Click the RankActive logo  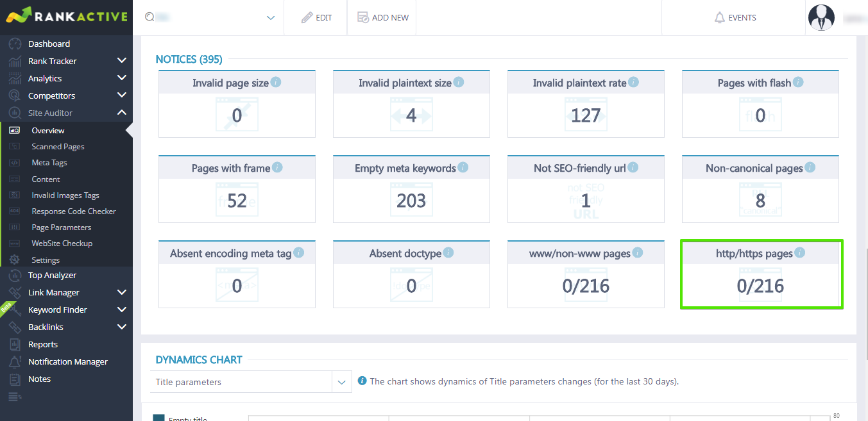coord(66,17)
